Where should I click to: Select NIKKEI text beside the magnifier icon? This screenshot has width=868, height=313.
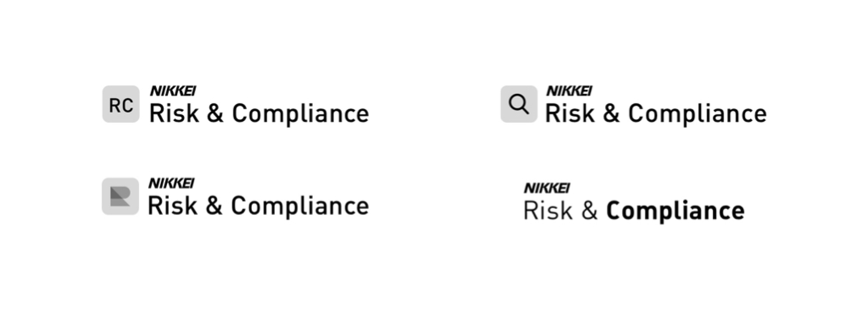click(x=569, y=91)
